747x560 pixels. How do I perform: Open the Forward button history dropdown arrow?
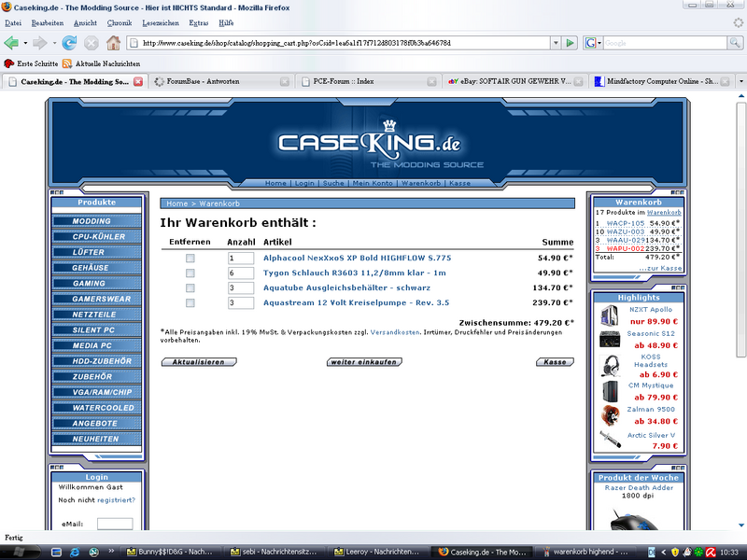pos(54,43)
